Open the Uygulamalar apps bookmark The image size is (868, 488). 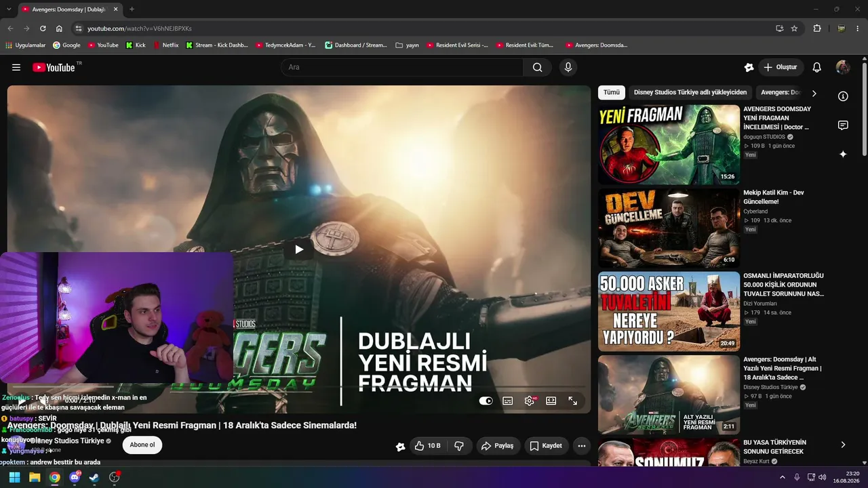click(x=25, y=45)
